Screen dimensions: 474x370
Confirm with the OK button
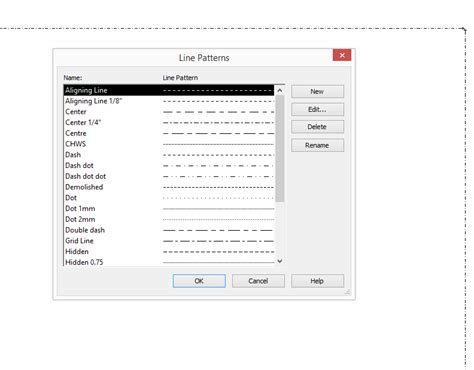[x=199, y=281]
